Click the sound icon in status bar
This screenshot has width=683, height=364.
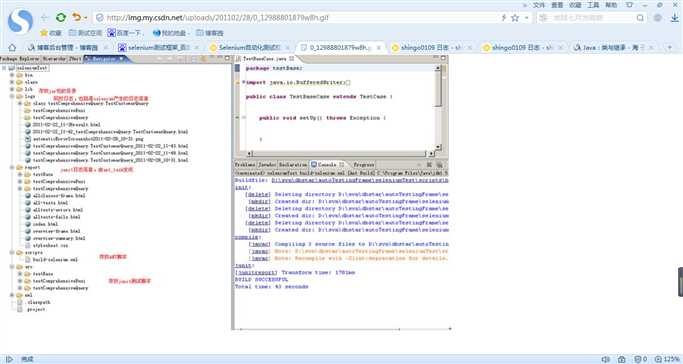coord(605,359)
